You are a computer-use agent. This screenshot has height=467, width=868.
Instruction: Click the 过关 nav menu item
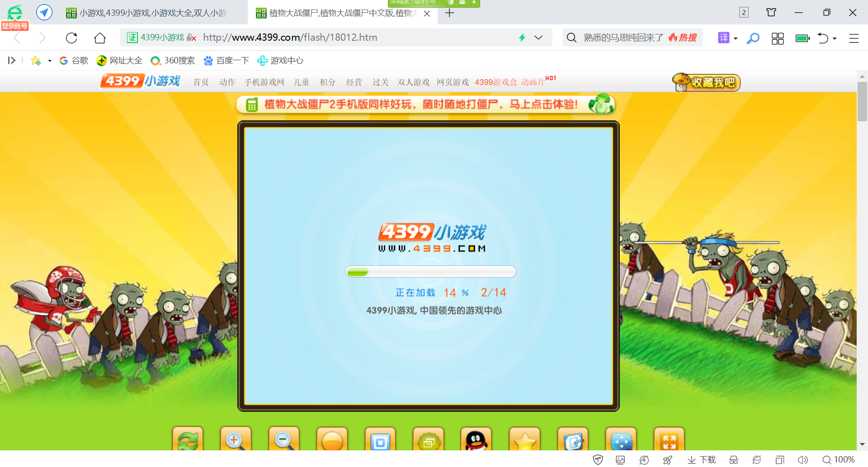(x=381, y=82)
